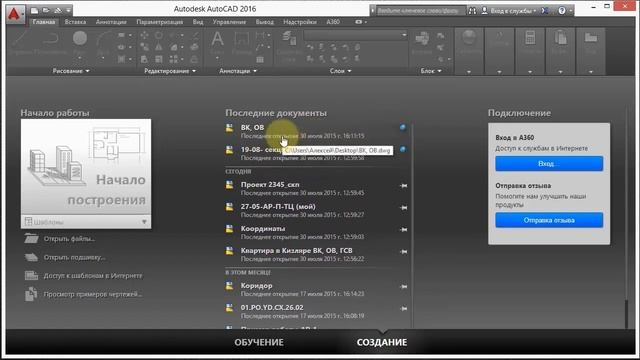
Task: Open recent document 01.PO.YD.CX.26.02
Action: click(272, 307)
